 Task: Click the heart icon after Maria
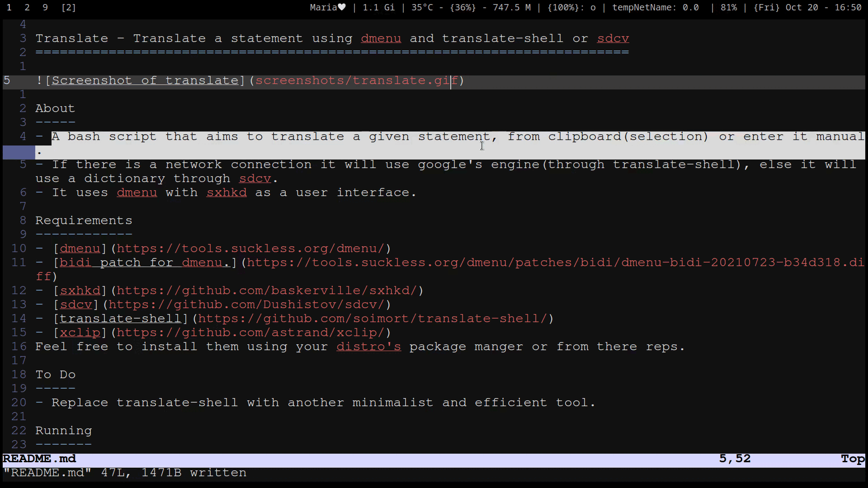point(342,7)
